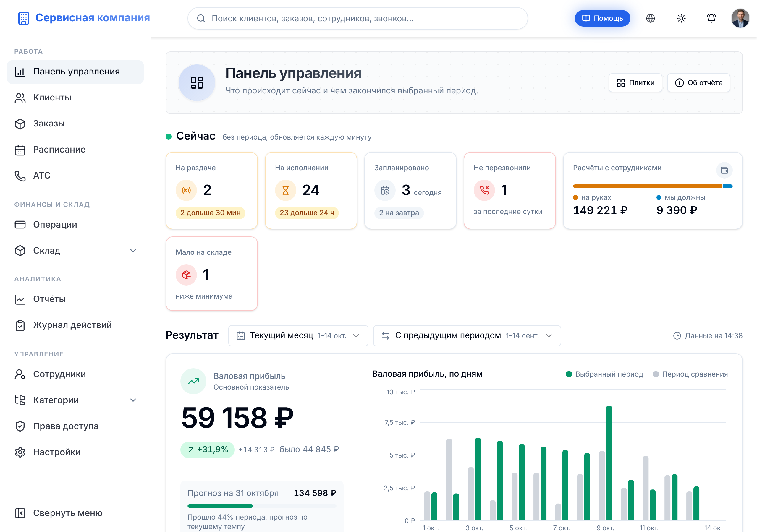Open Права доступа in the sidebar
757x532 pixels.
[75, 426]
